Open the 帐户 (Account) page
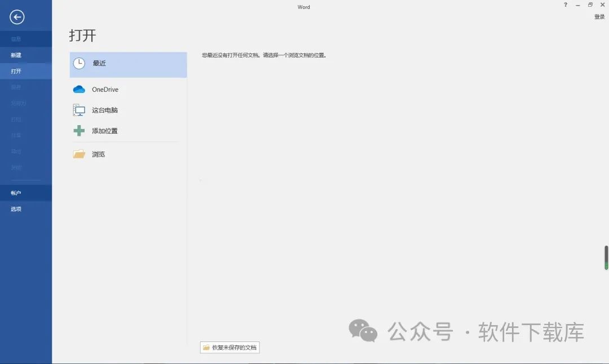Image resolution: width=609 pixels, height=364 pixels. [x=25, y=193]
